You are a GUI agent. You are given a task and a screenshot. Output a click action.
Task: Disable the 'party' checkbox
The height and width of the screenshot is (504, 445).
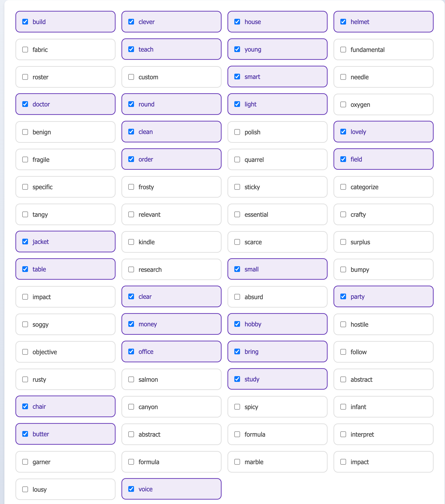click(x=343, y=296)
